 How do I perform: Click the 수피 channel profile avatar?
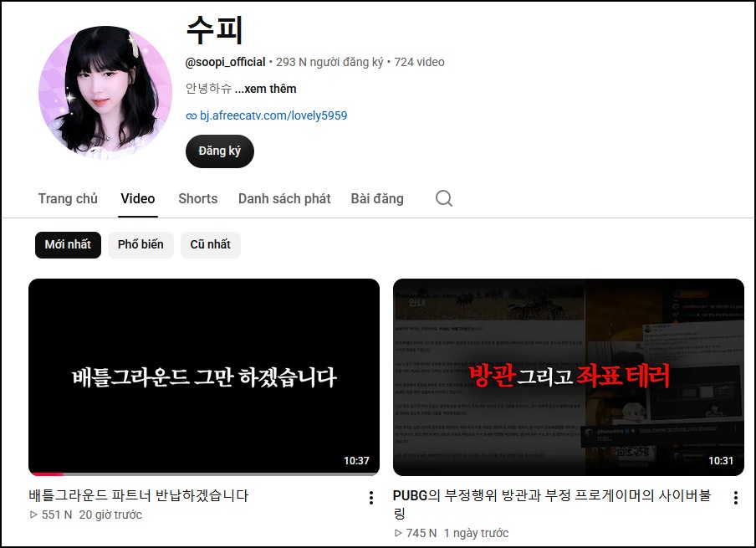pyautogui.click(x=105, y=93)
